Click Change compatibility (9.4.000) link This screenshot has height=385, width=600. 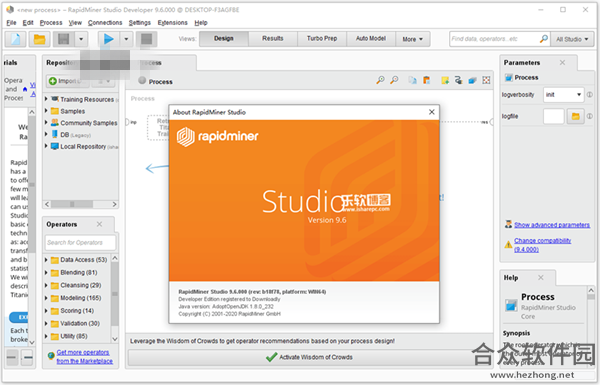tap(542, 245)
